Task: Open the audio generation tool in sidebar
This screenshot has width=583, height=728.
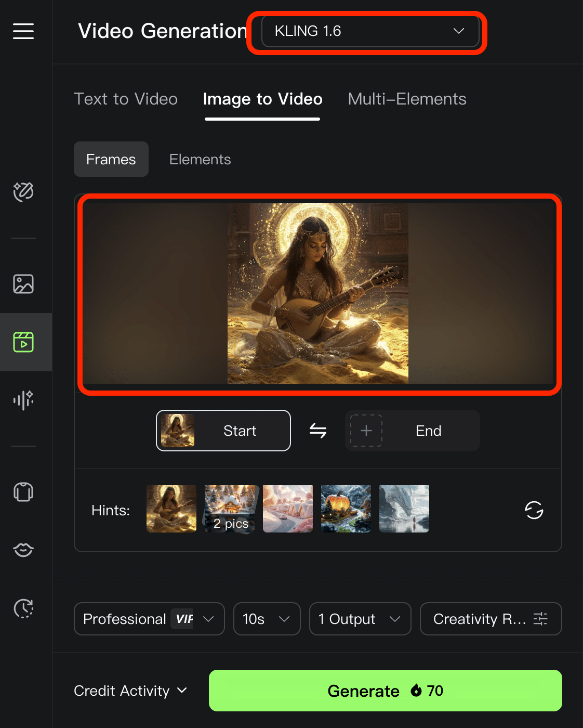Action: pyautogui.click(x=23, y=400)
